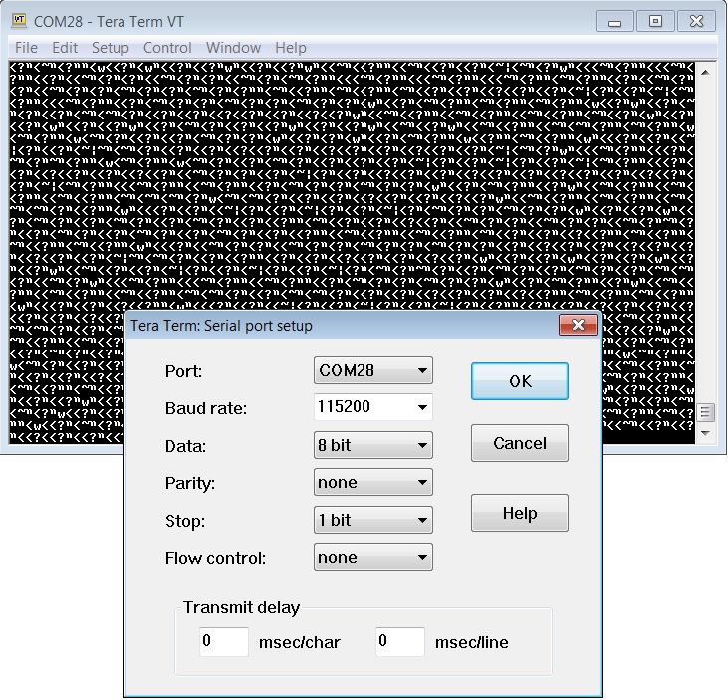
Task: Click Cancel in Serial port setup
Action: tap(520, 443)
